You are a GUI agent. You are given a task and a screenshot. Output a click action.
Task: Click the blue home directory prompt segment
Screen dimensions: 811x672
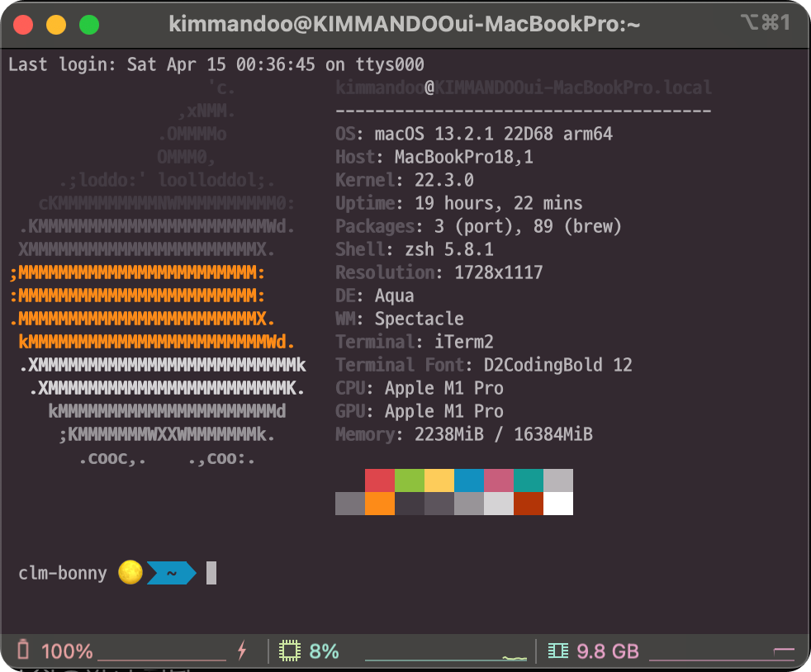point(172,573)
